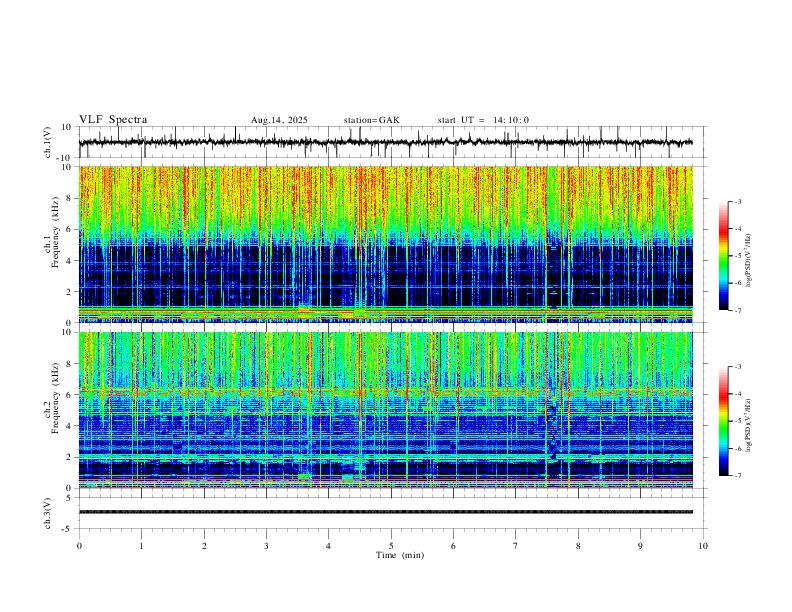
Task: Click the "5" tick on ch.3(V) axis
Action: pos(69,498)
